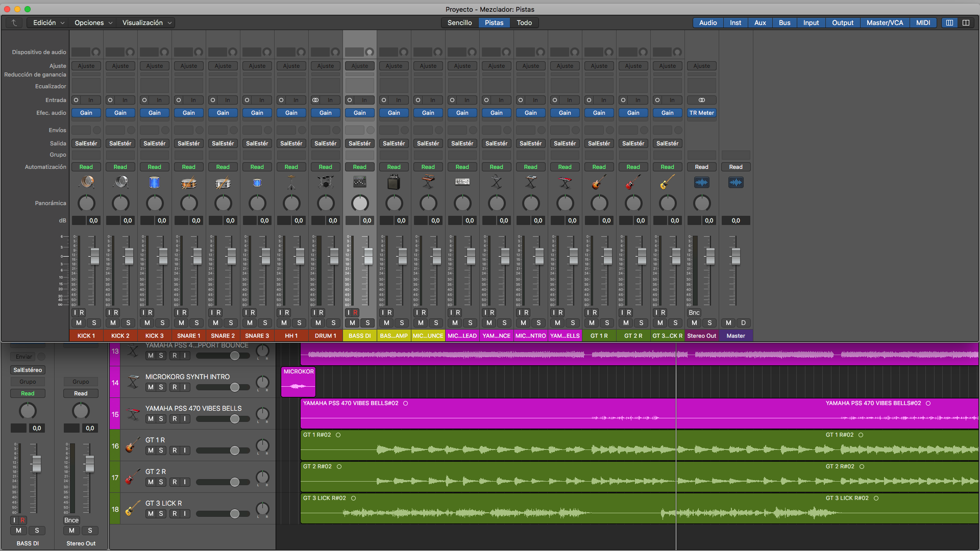Click the BASS DI channel strip icon
Screen dimensions: 980x551
pyautogui.click(x=359, y=182)
